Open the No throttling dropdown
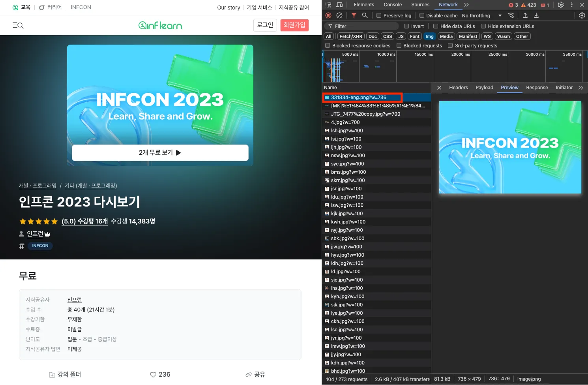This screenshot has height=385, width=588. (482, 15)
